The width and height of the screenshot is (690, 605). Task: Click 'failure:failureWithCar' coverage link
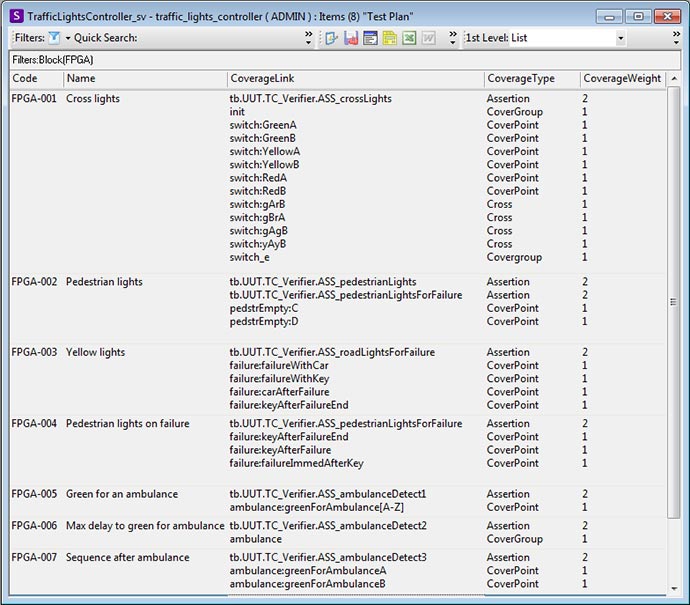[279, 365]
